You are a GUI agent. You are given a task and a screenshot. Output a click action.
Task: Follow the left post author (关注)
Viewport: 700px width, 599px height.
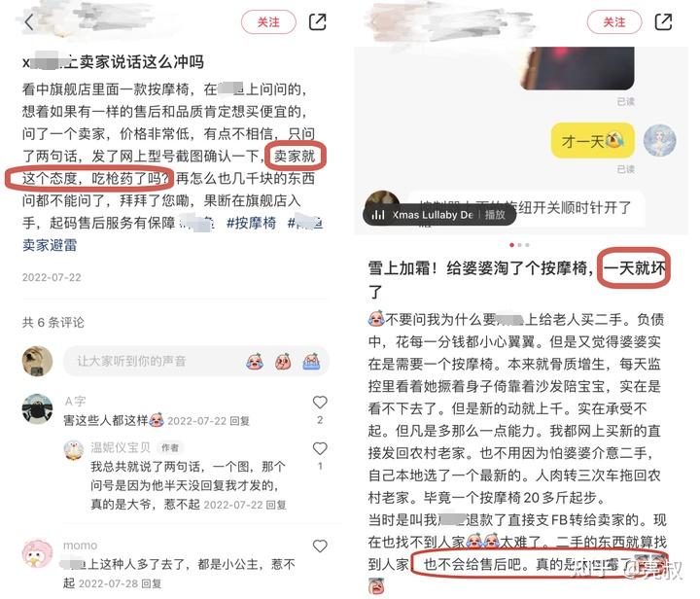[x=268, y=21]
